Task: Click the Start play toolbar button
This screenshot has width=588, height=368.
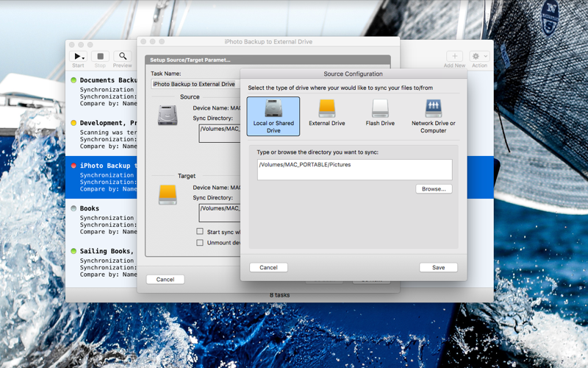Action: [76, 57]
